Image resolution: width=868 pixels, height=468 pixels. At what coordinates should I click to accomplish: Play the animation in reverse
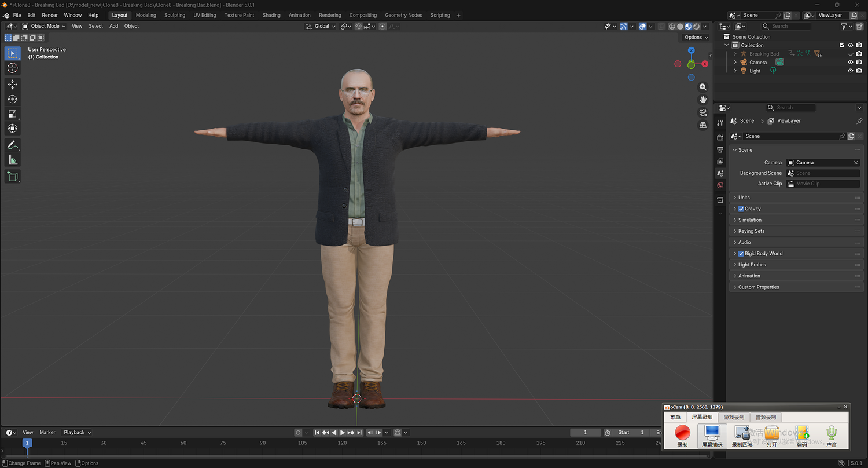pos(334,433)
